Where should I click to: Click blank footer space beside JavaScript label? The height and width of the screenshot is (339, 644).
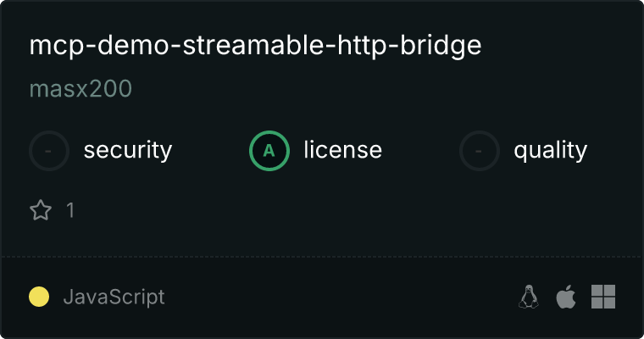point(341,297)
